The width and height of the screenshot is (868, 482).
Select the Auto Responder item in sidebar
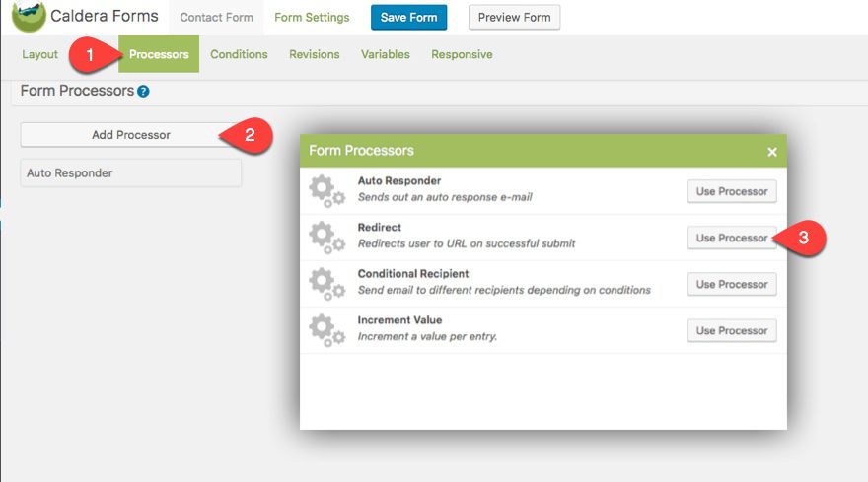[130, 173]
